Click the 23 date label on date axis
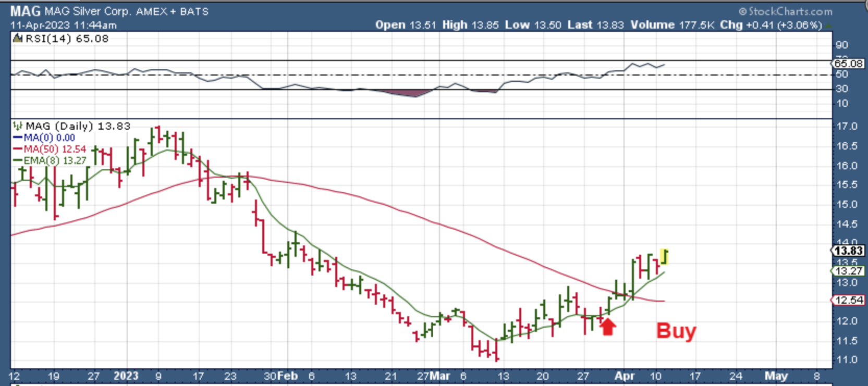The image size is (868, 386). (x=230, y=376)
